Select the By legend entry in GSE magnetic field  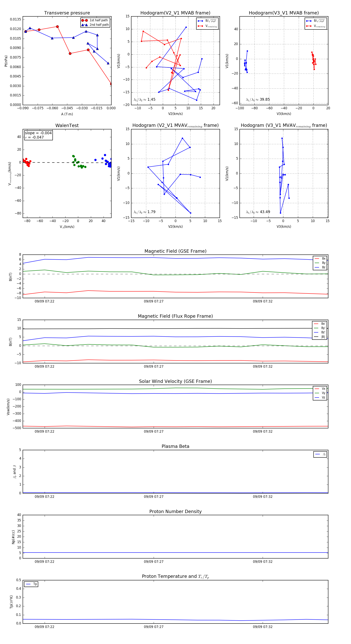coord(320,263)
